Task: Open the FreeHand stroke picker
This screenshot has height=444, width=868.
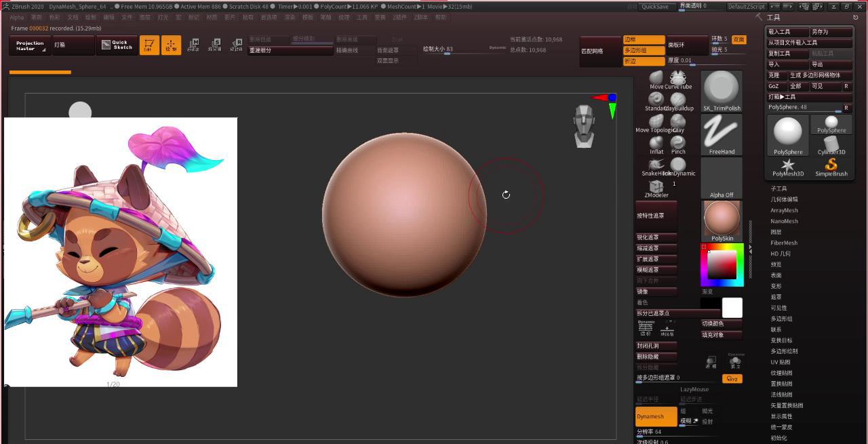Action: pos(722,134)
